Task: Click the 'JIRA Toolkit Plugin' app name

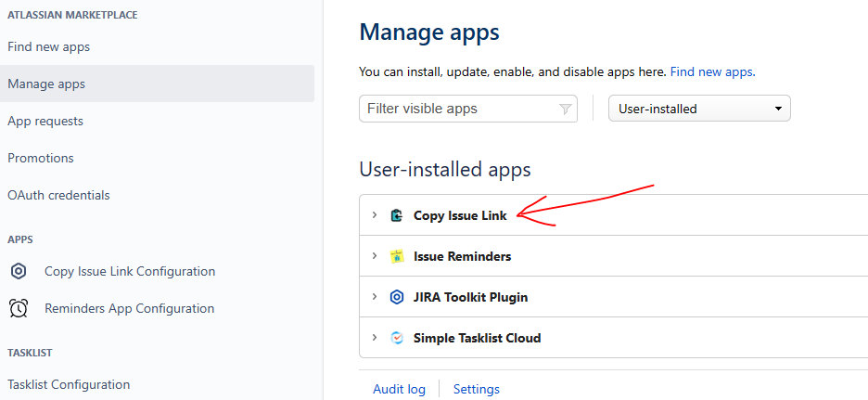Action: pyautogui.click(x=470, y=297)
